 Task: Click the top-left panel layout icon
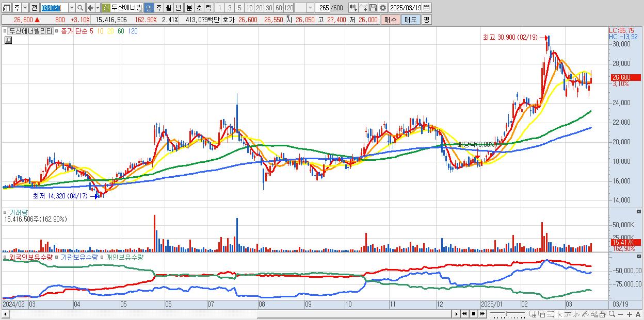click(x=7, y=8)
